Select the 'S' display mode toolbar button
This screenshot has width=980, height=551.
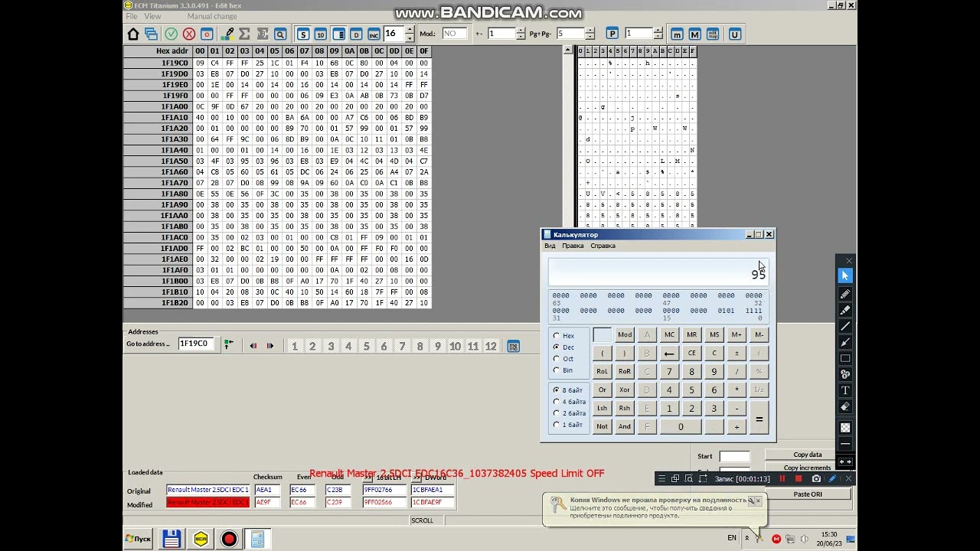(303, 34)
